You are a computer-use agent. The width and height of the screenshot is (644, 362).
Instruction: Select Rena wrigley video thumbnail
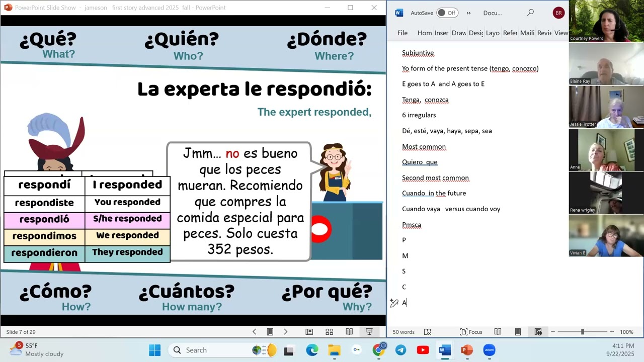coord(606,193)
